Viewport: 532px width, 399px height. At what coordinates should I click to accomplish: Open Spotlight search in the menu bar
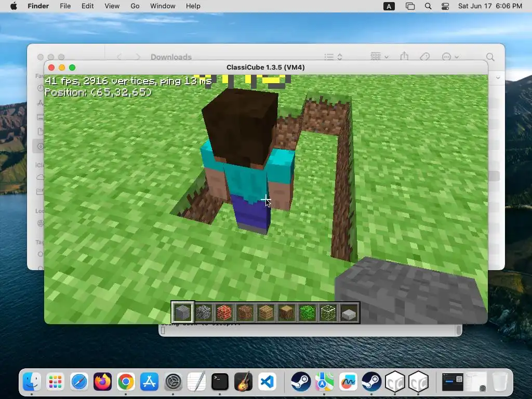428,6
